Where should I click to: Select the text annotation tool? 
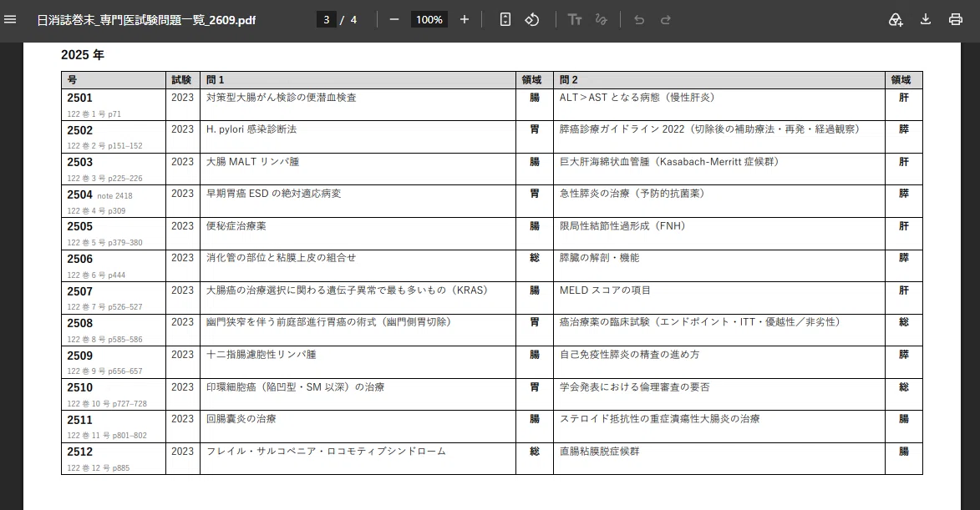(574, 19)
